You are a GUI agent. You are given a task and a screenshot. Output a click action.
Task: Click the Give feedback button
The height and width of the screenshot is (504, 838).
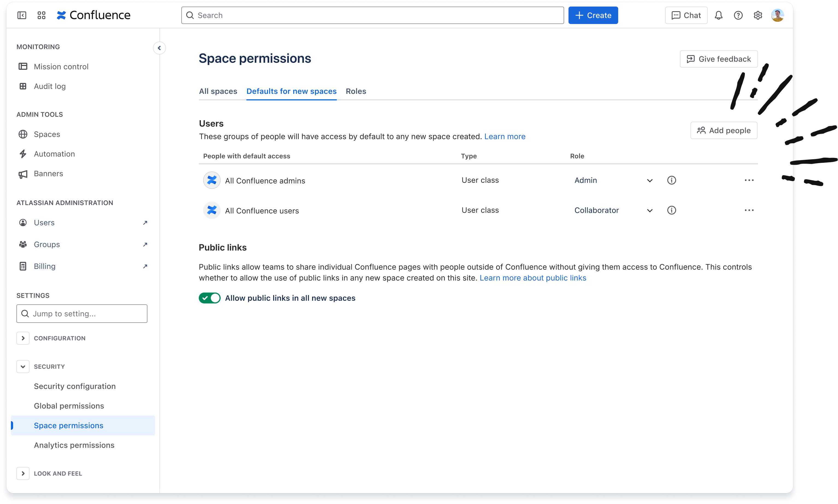(x=719, y=59)
